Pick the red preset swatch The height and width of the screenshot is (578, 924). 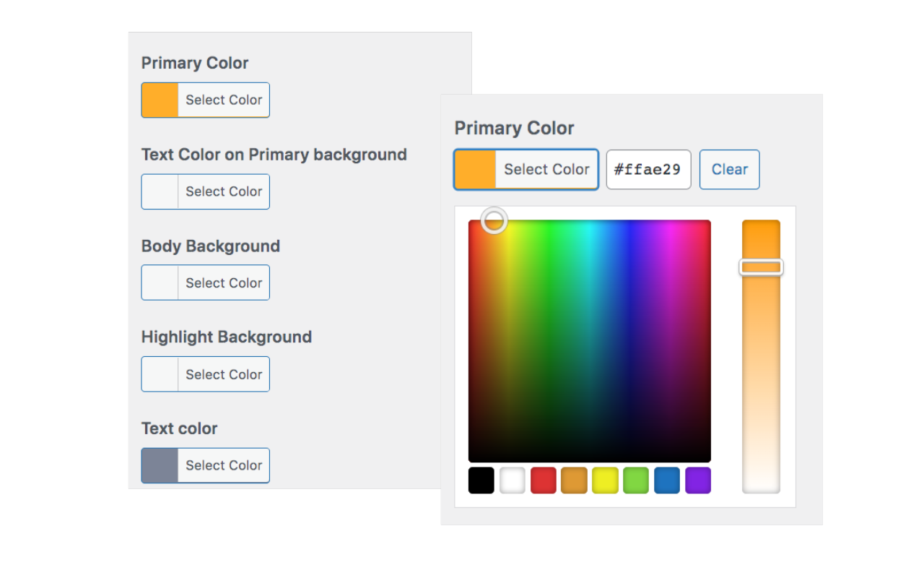pyautogui.click(x=544, y=480)
